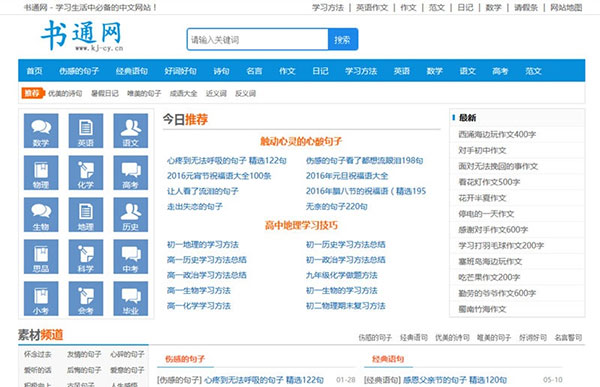Image resolution: width=600 pixels, height=387 pixels.
Task: Go to 首页 in the navigation bar
Action: click(x=34, y=71)
